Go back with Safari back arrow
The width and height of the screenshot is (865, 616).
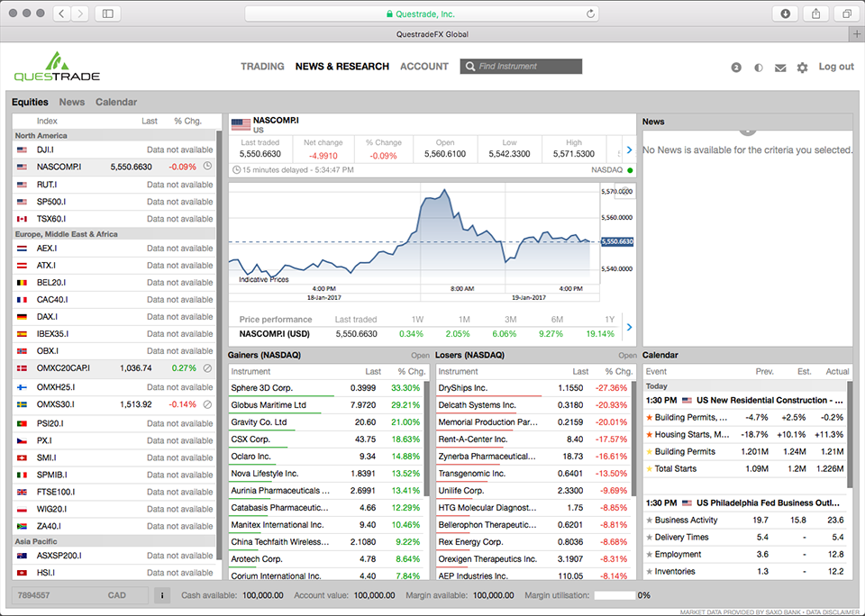[x=62, y=14]
